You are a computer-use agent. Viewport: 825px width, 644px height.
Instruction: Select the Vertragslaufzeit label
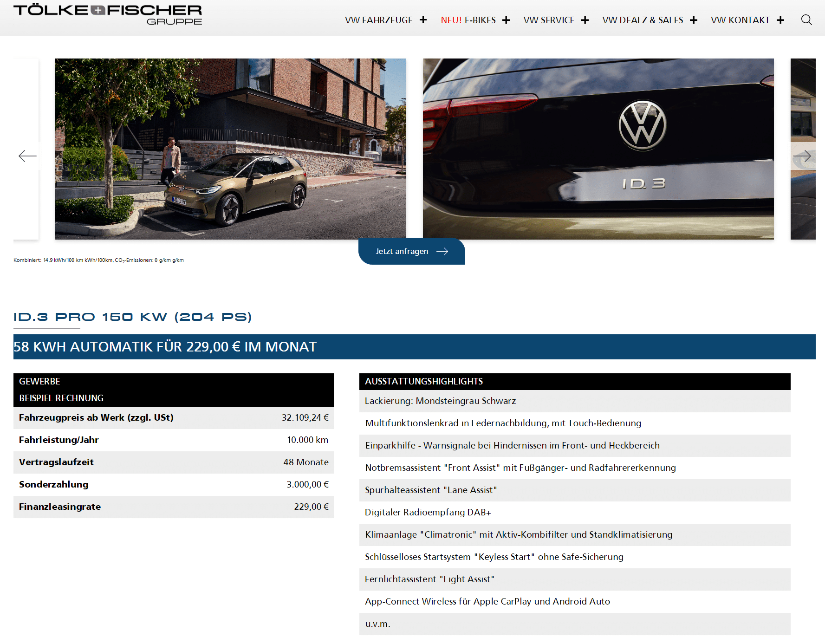(56, 462)
